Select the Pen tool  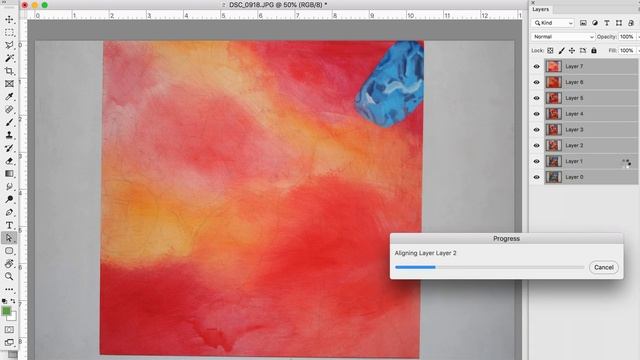(x=9, y=212)
